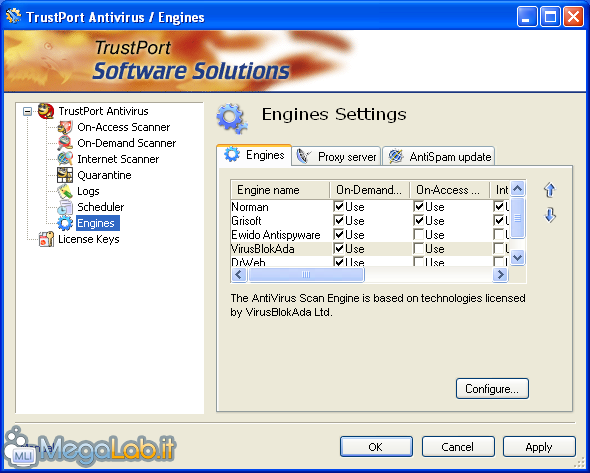This screenshot has width=590, height=473.
Task: Click the License Keys key icon
Action: click(x=46, y=239)
